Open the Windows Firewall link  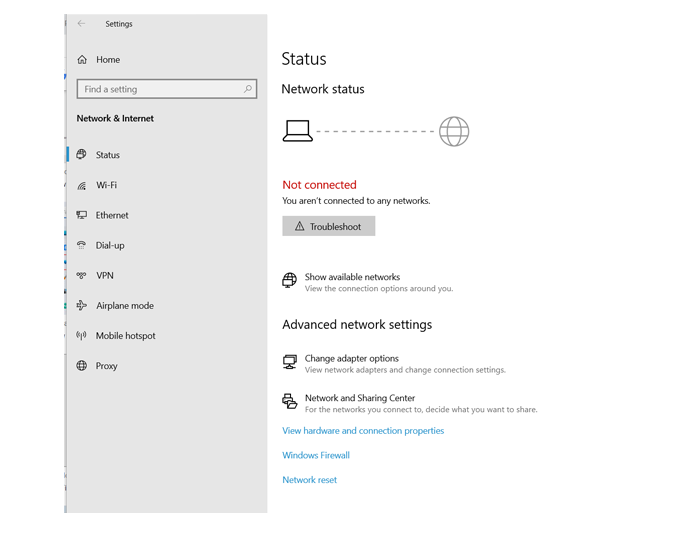pyautogui.click(x=316, y=455)
